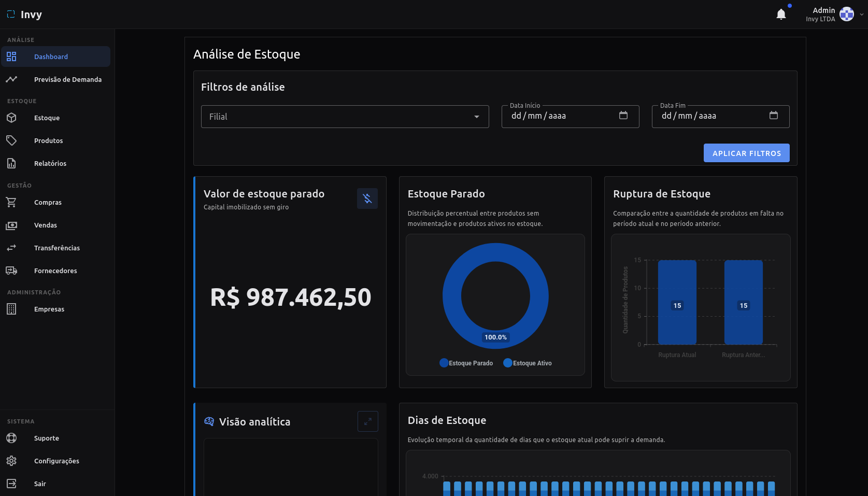Image resolution: width=868 pixels, height=496 pixels.
Task: Select Transferências in sidebar
Action: pos(55,248)
